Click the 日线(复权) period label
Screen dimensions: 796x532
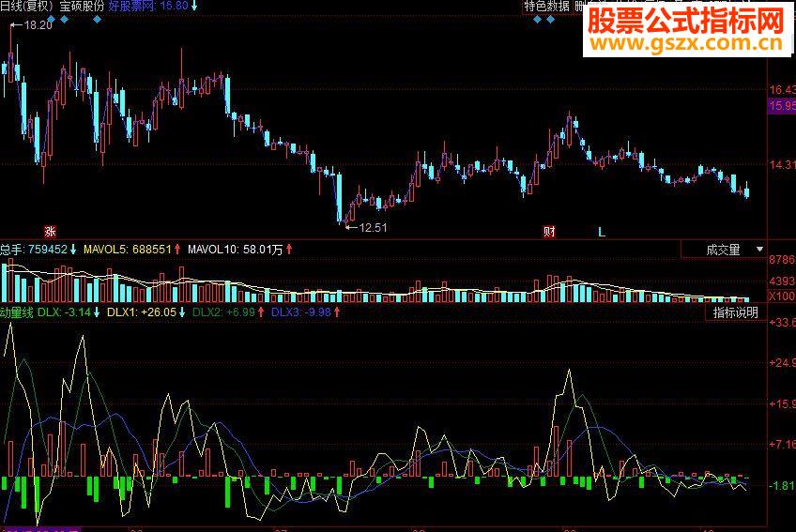(26, 6)
